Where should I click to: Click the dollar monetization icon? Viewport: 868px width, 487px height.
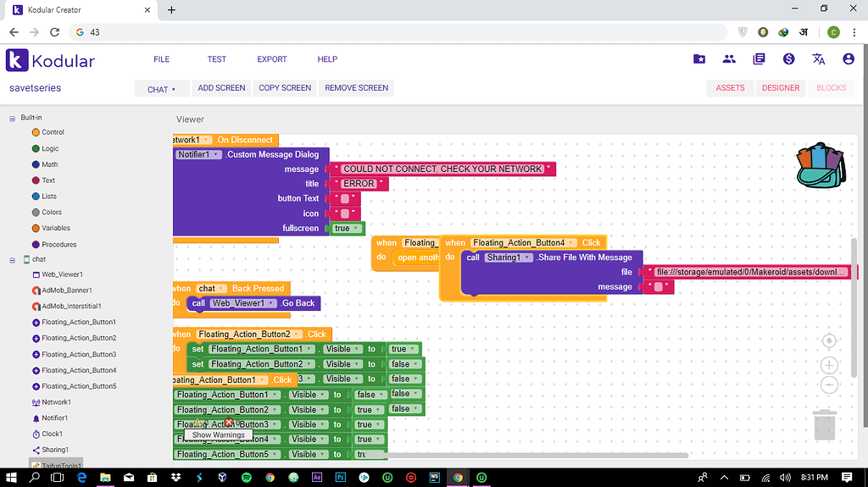(788, 58)
